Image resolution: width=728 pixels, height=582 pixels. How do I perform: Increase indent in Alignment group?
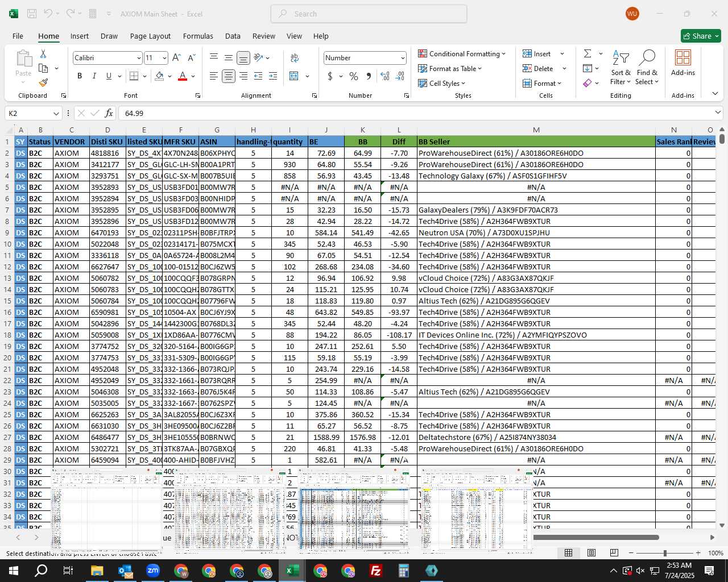[273, 76]
